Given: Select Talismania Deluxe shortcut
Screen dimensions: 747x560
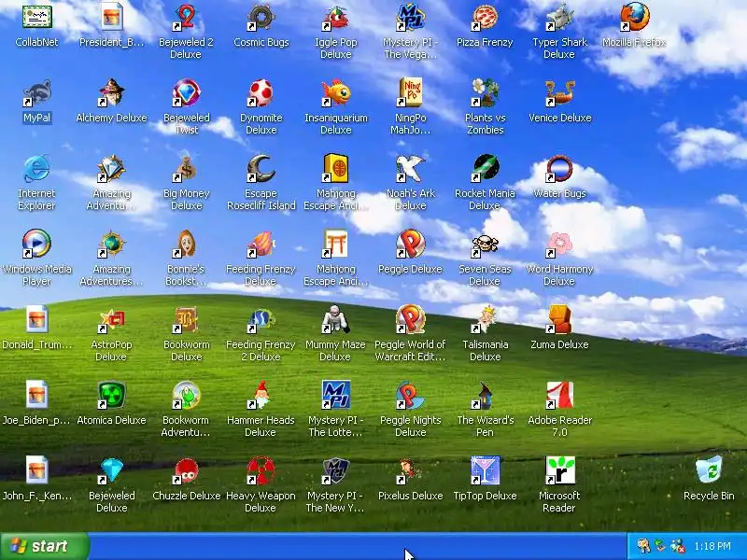Looking at the screenshot, I should pos(485,319).
